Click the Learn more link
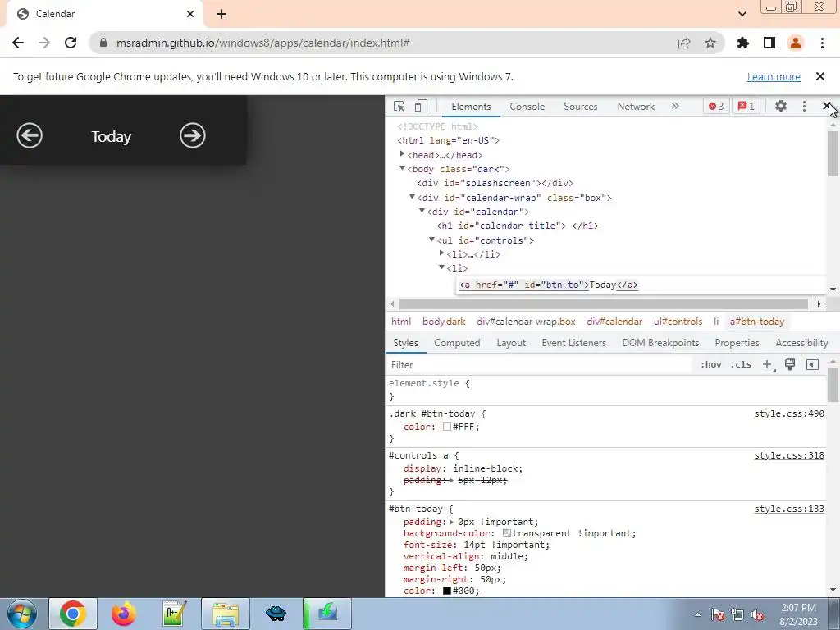Viewport: 840px width, 630px height. click(774, 76)
